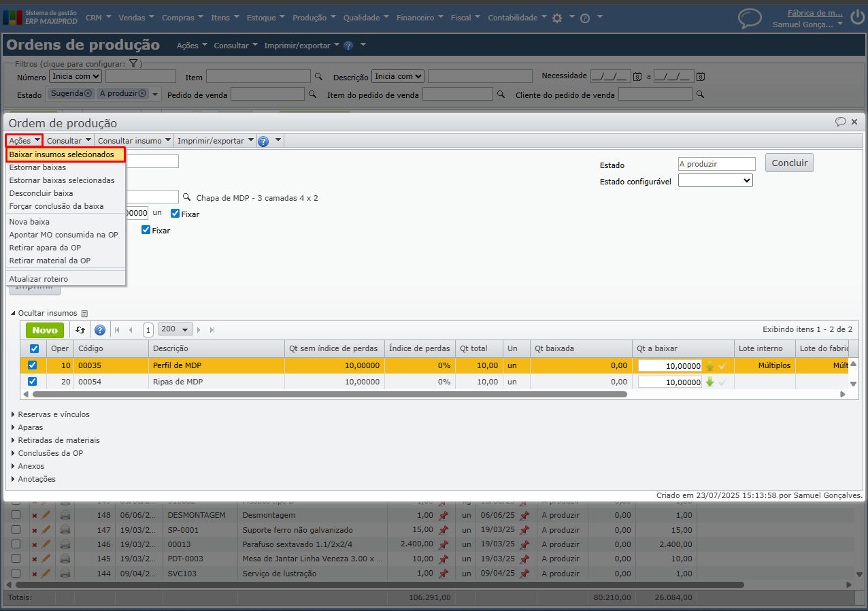
Task: Click the magnifier next to item field
Action: click(186, 197)
